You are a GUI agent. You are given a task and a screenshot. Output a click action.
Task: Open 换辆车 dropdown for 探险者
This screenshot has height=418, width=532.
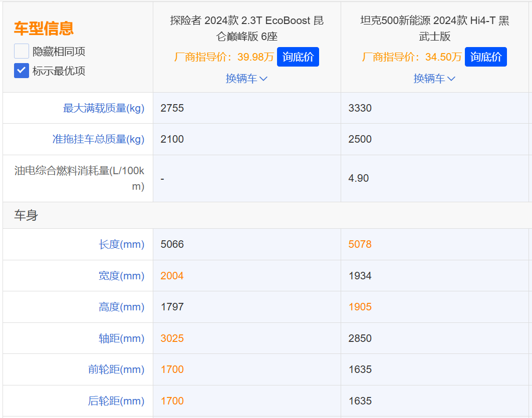(x=246, y=79)
